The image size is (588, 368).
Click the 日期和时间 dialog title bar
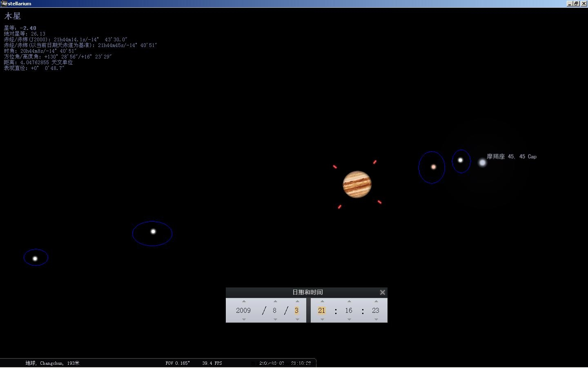point(307,292)
